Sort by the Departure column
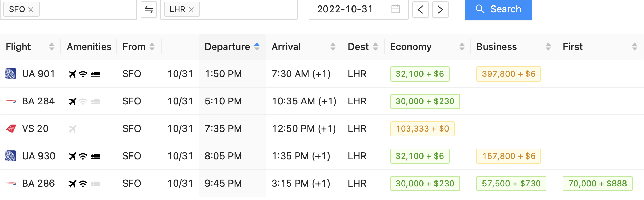 (257, 47)
